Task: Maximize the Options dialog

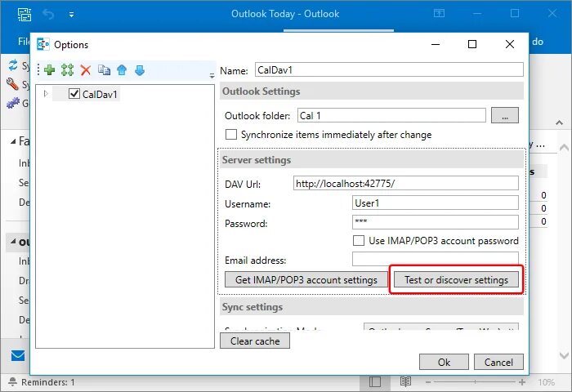Action: click(x=472, y=44)
